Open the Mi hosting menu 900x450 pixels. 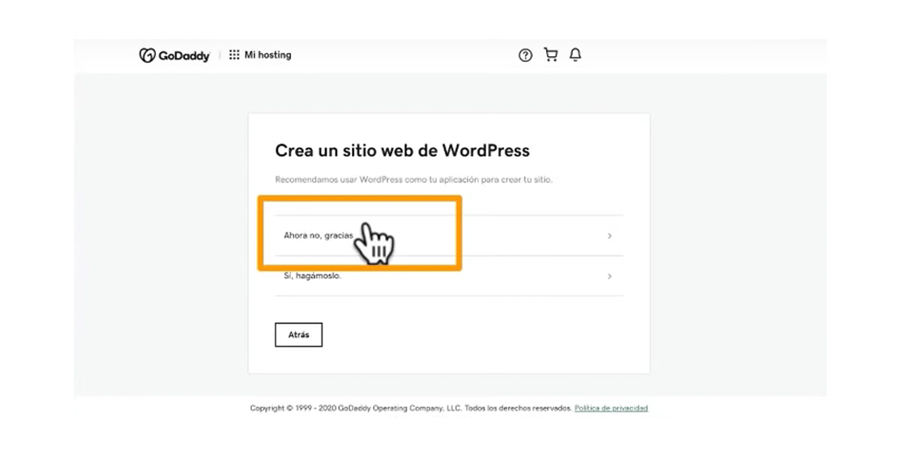pos(268,55)
